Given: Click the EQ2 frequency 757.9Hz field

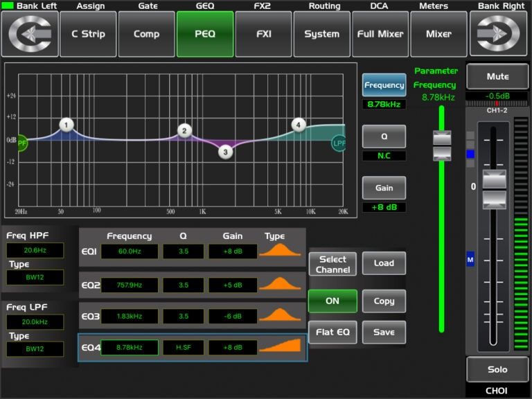Looking at the screenshot, I should pos(130,285).
